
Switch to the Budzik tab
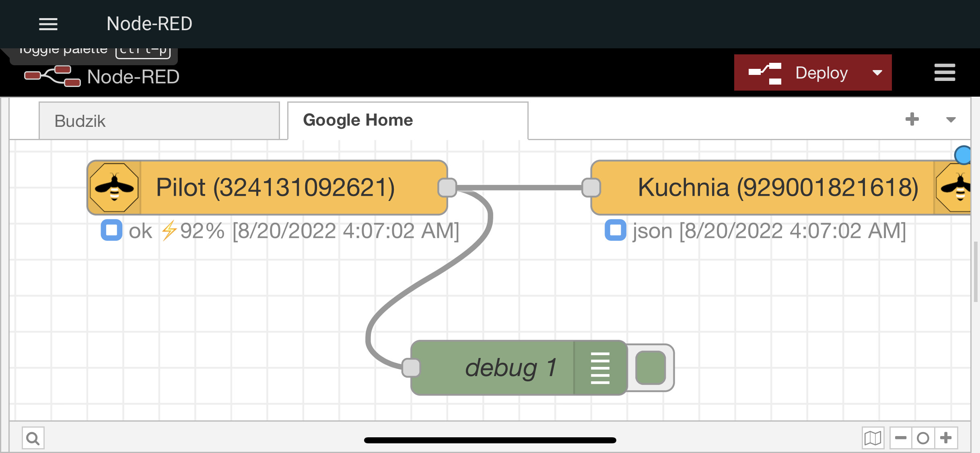tap(159, 121)
